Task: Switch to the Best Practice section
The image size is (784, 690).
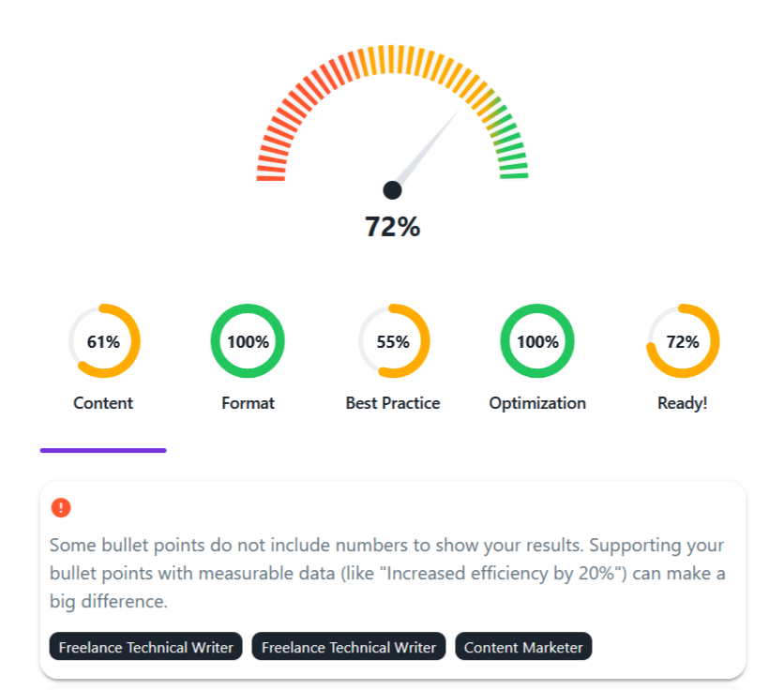Action: [x=394, y=403]
